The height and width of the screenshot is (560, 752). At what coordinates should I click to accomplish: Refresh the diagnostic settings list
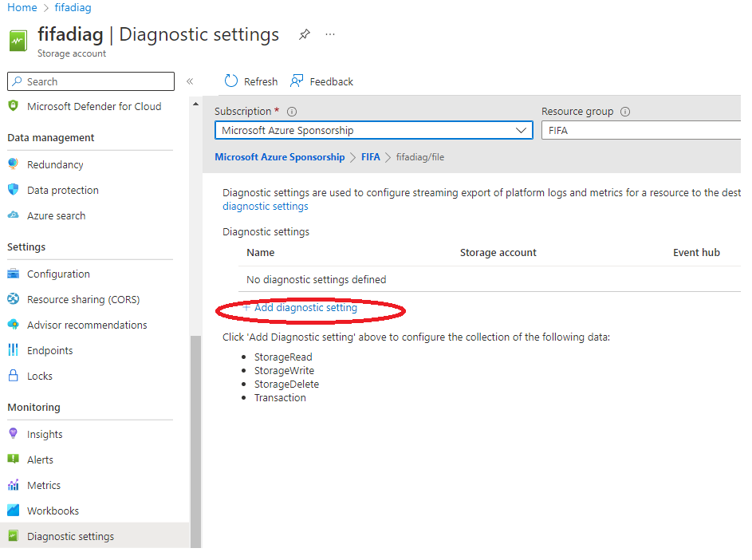click(251, 81)
